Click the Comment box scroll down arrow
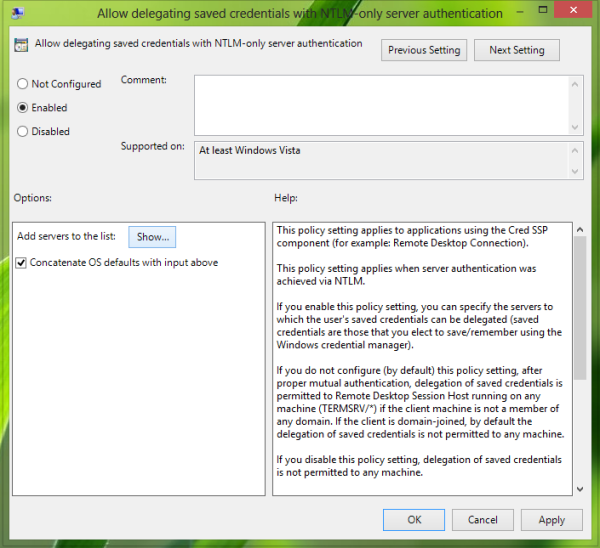The image size is (600, 548). coord(574,127)
